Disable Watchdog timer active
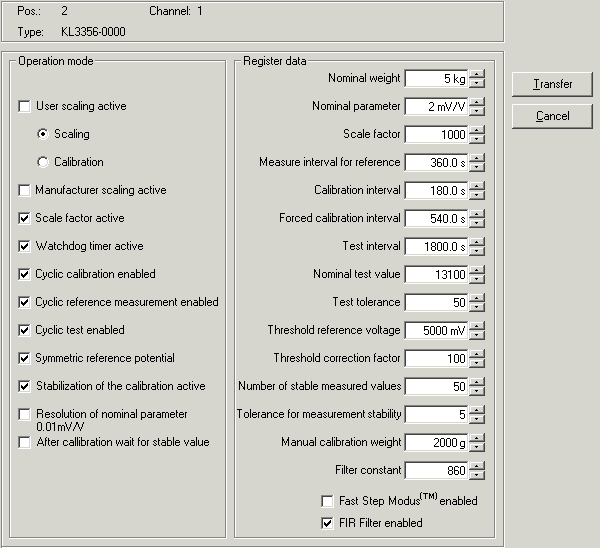The height and width of the screenshot is (548, 600). tap(24, 246)
